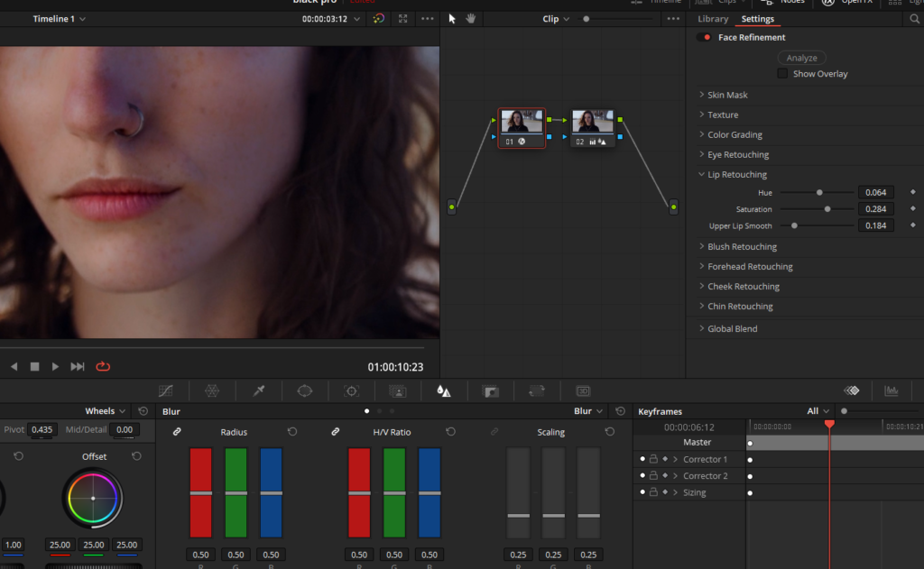Select the Qualifier eyedropper palette
924x569 pixels.
[x=259, y=391]
